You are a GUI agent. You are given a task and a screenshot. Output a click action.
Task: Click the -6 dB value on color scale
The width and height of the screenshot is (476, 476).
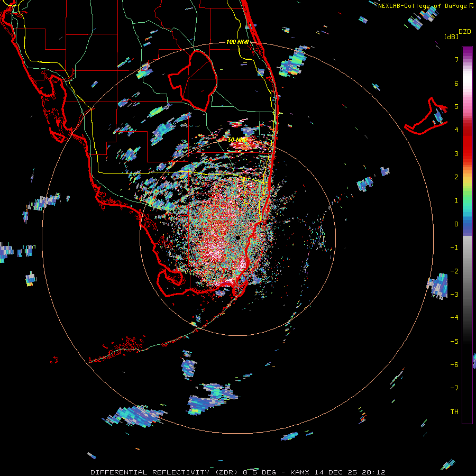coord(454,365)
